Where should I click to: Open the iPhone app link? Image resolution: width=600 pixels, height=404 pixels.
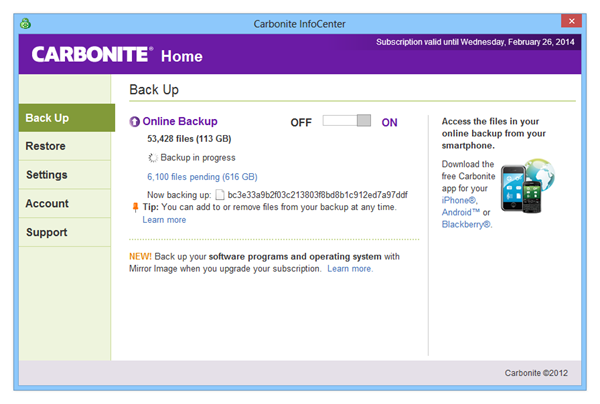pyautogui.click(x=459, y=200)
